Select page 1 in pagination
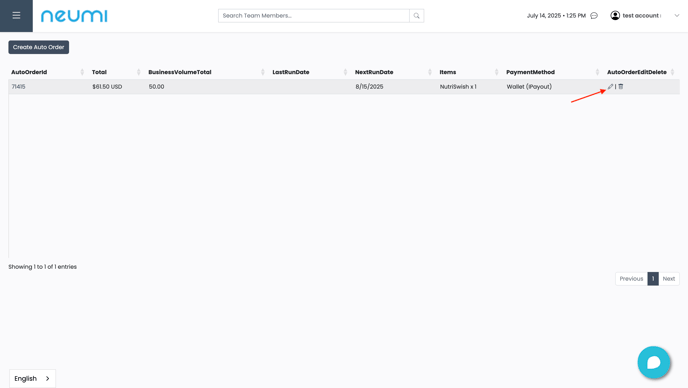The width and height of the screenshot is (688, 388). [x=653, y=279]
